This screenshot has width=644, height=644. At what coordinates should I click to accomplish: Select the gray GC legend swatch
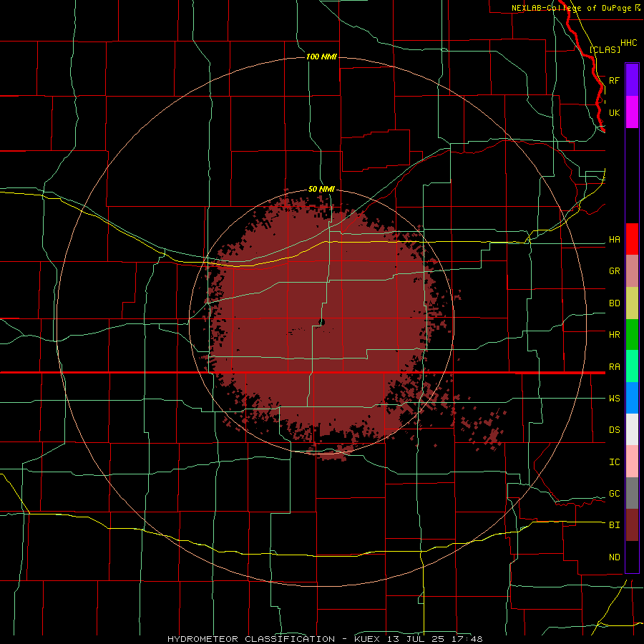tap(632, 493)
